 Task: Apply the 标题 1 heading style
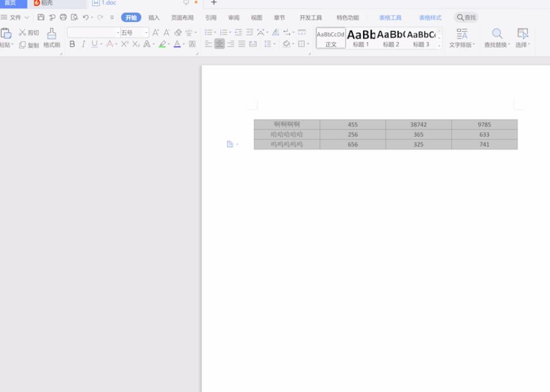point(361,38)
